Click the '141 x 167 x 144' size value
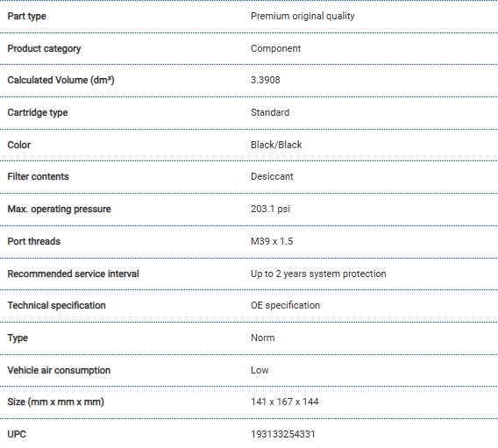 pos(285,402)
